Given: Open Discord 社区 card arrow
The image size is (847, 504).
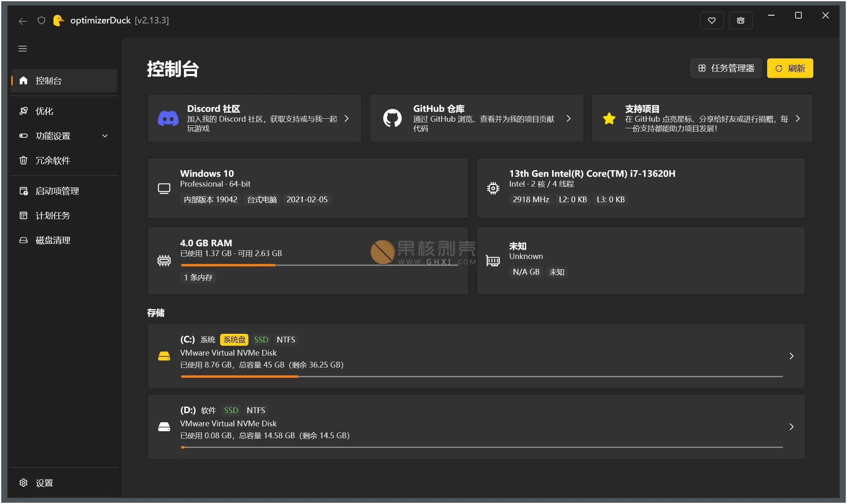Looking at the screenshot, I should 346,118.
